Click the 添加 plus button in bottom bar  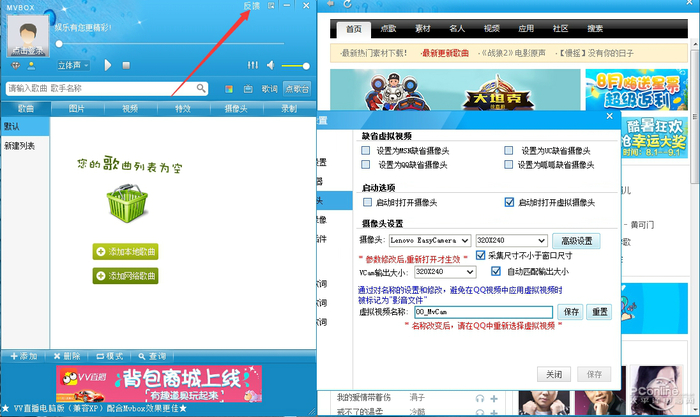point(24,356)
